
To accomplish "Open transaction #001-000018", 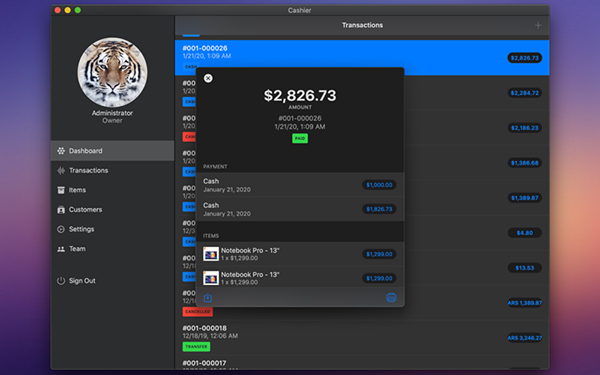I will click(362, 338).
